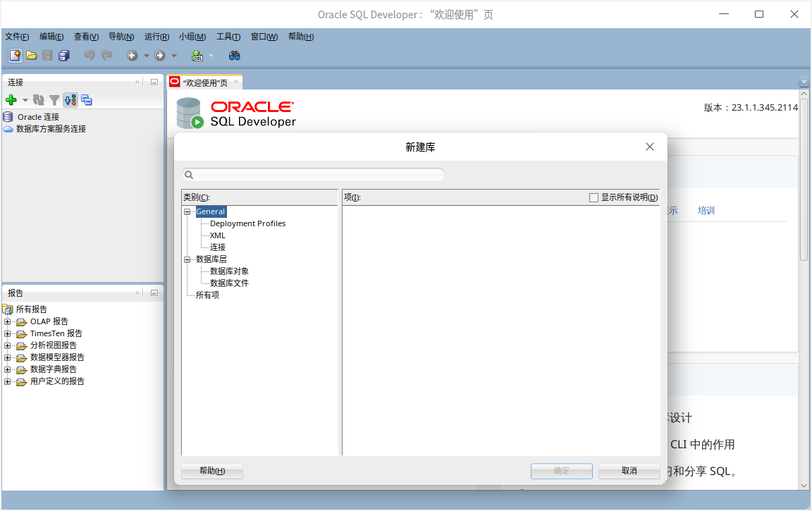Open the document tab list dropdown

[x=804, y=82]
